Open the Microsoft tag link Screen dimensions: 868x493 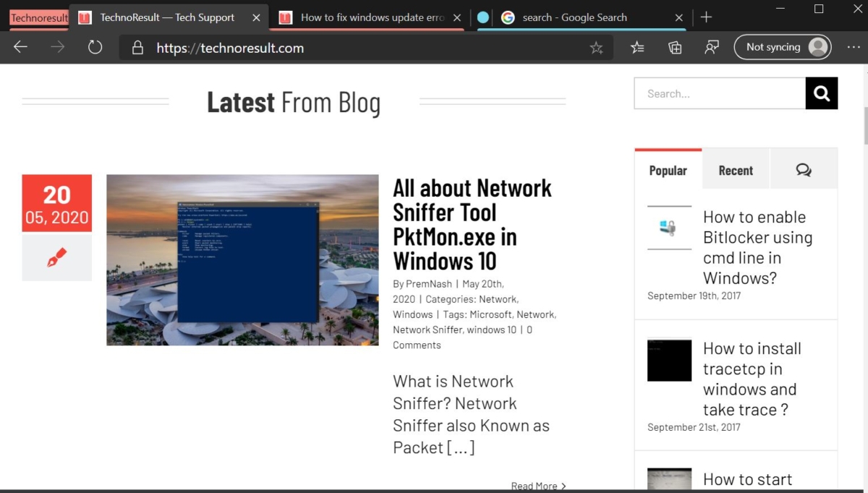(490, 314)
